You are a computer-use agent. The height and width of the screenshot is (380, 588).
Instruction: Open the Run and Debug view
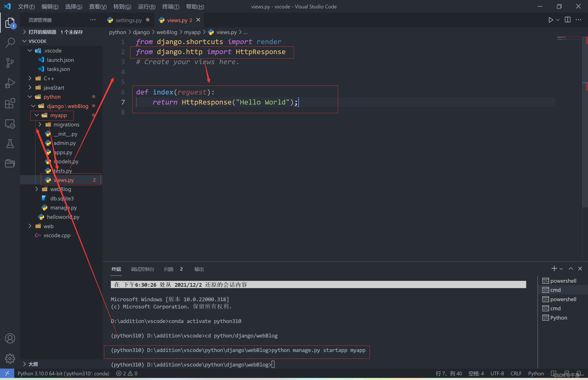10,83
